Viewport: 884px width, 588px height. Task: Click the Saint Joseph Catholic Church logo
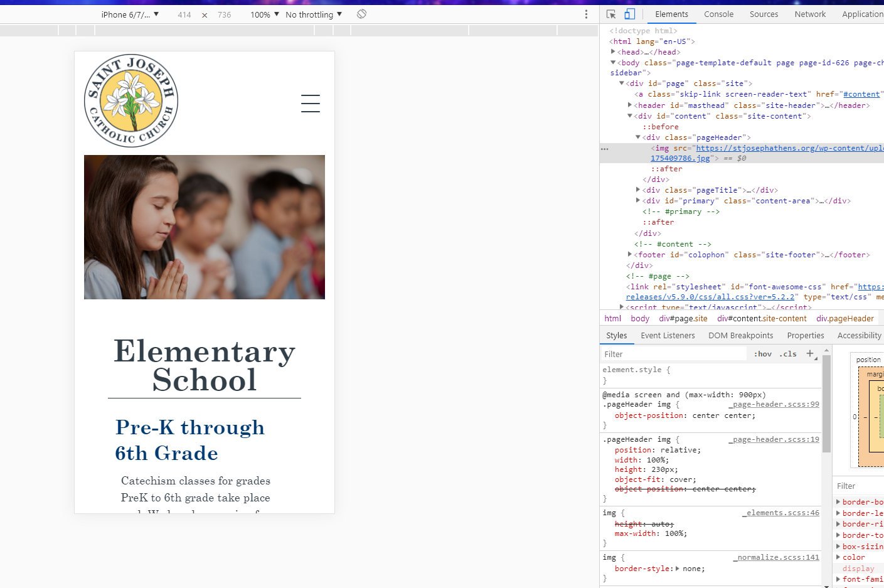point(131,100)
